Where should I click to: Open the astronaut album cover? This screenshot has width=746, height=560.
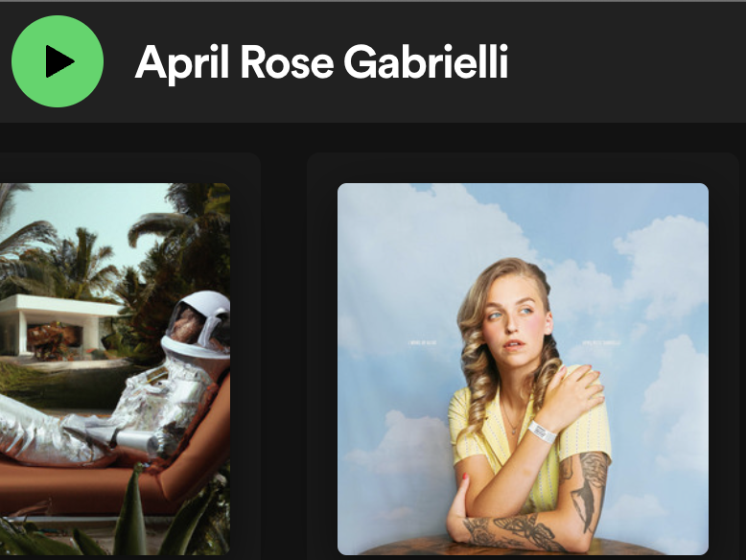[115, 369]
